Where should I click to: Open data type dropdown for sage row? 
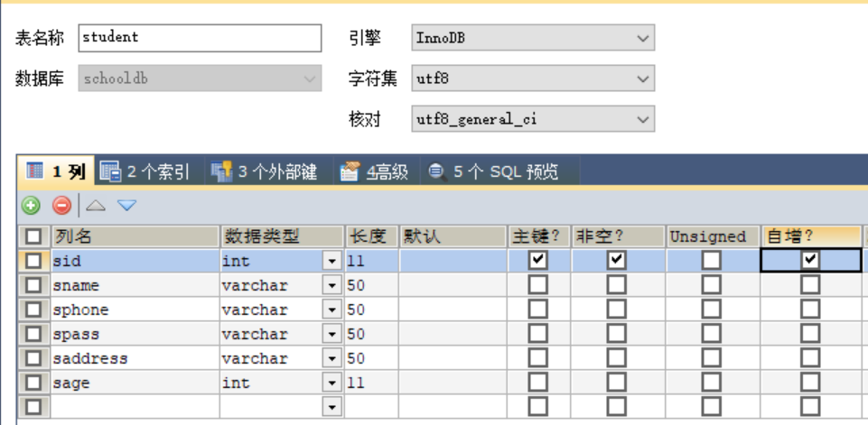331,383
